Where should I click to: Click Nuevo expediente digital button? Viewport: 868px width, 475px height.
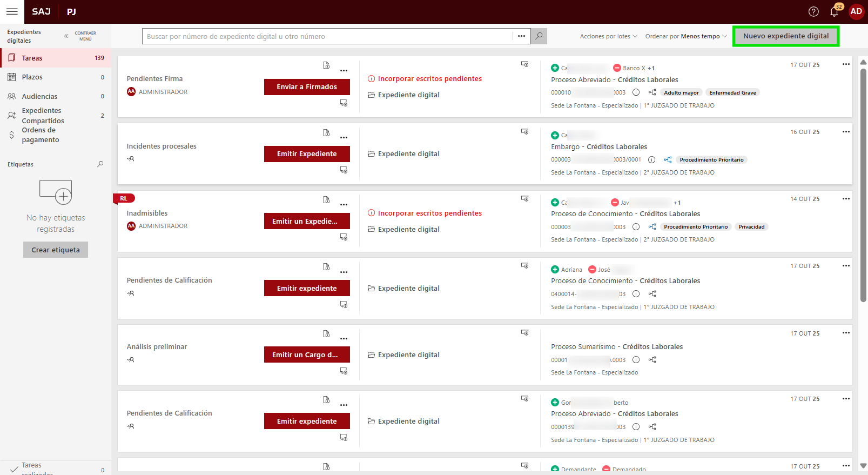[785, 36]
